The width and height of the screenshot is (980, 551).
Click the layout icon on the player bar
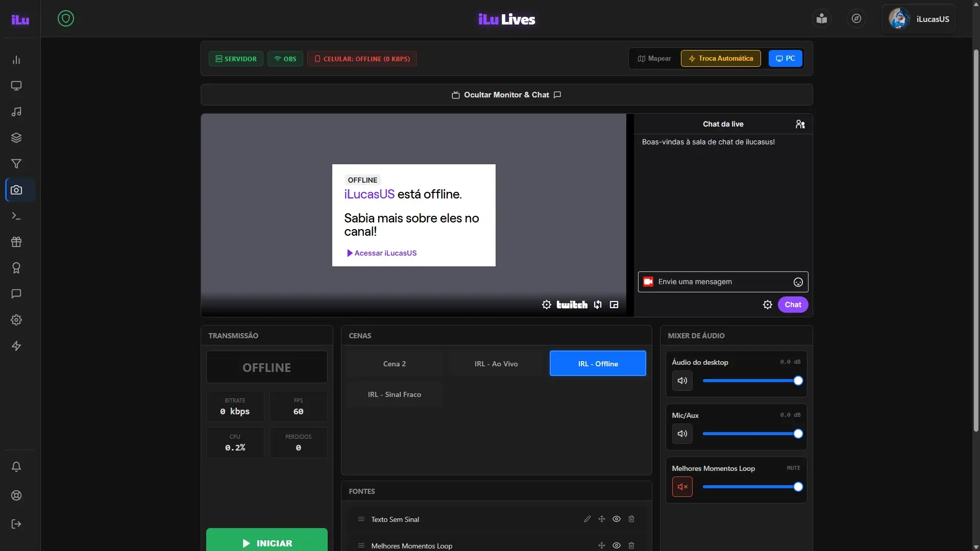pyautogui.click(x=614, y=305)
